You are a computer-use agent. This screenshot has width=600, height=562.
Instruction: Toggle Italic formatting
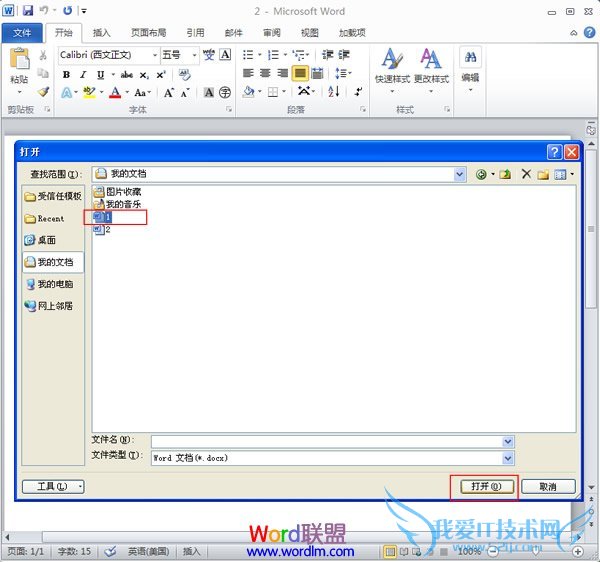coord(83,75)
